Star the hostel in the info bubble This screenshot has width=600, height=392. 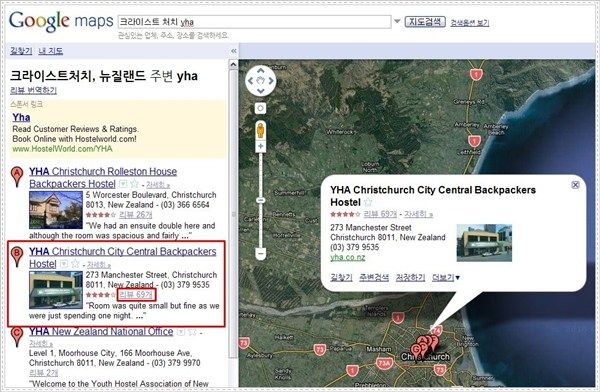click(368, 202)
